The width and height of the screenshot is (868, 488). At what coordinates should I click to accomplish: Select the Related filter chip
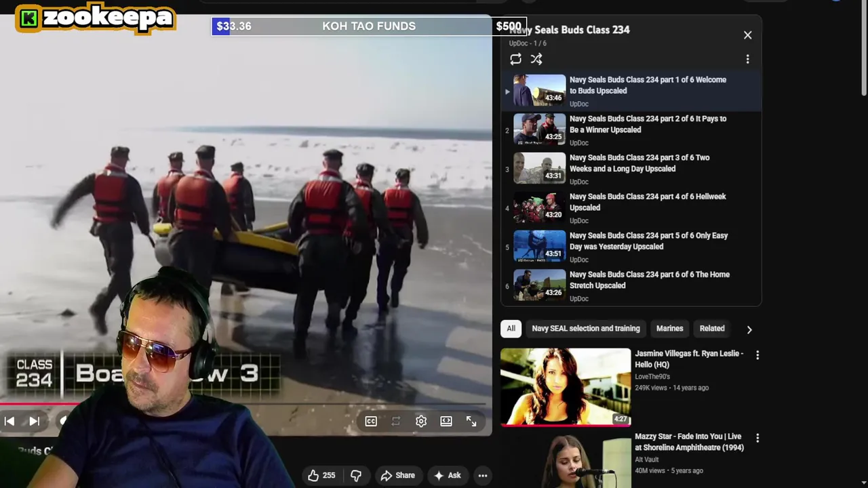pyautogui.click(x=712, y=329)
